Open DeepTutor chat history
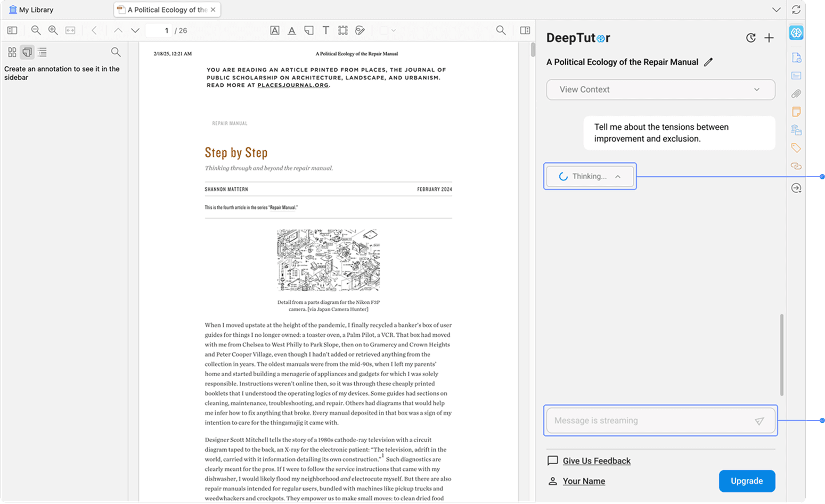 (x=751, y=38)
